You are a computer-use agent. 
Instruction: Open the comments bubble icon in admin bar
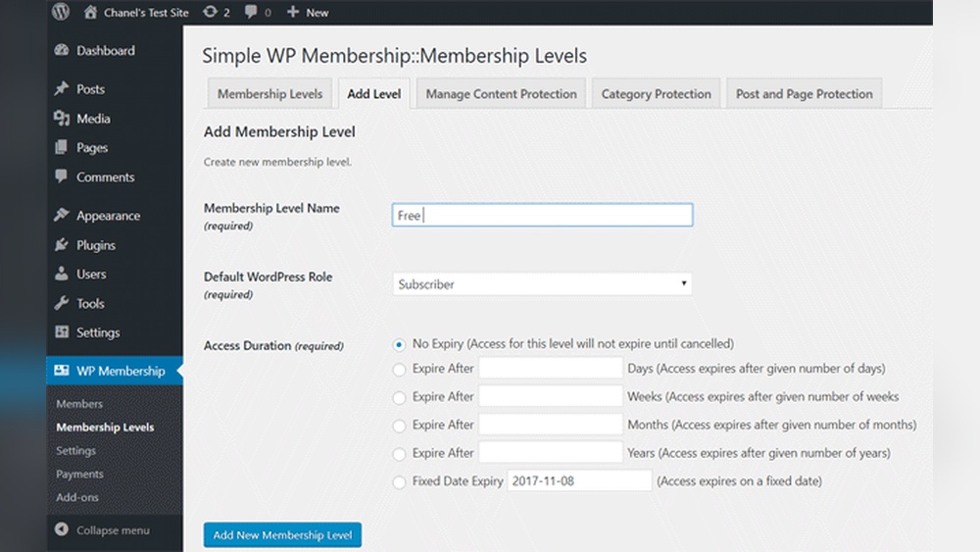tap(252, 12)
